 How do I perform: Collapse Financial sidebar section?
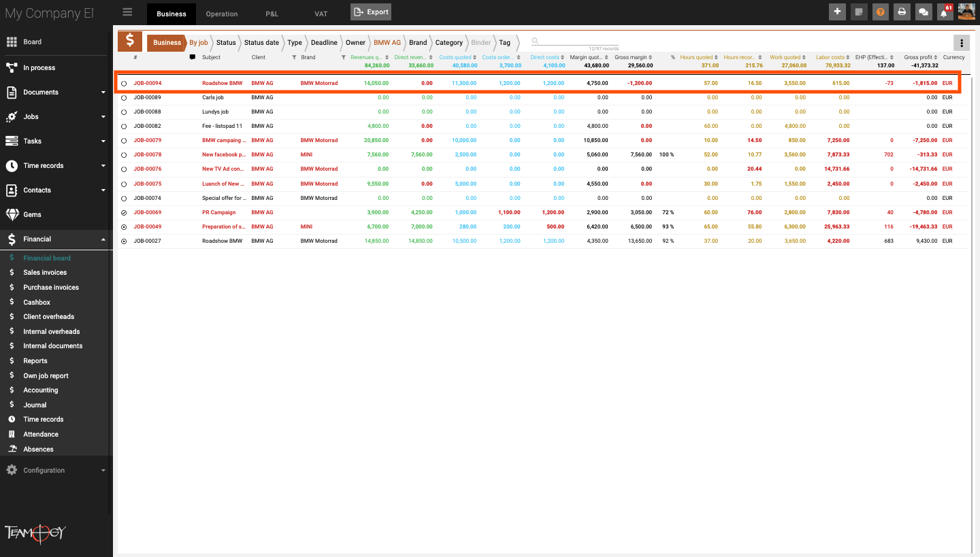click(x=103, y=239)
